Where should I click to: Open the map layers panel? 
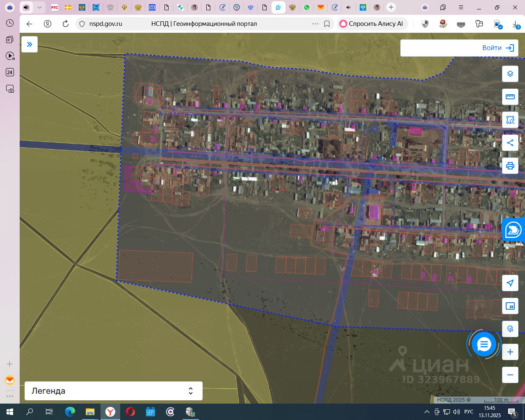click(510, 74)
